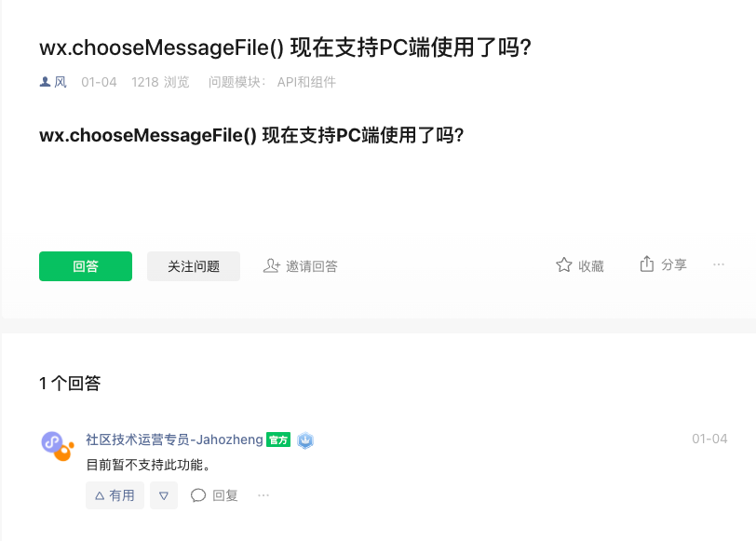756x541 pixels.
Task: Click the answer date 01-04
Action: (709, 439)
